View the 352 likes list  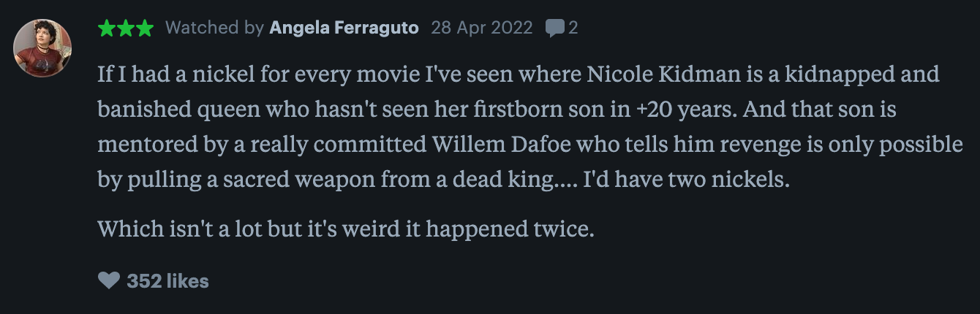click(167, 281)
